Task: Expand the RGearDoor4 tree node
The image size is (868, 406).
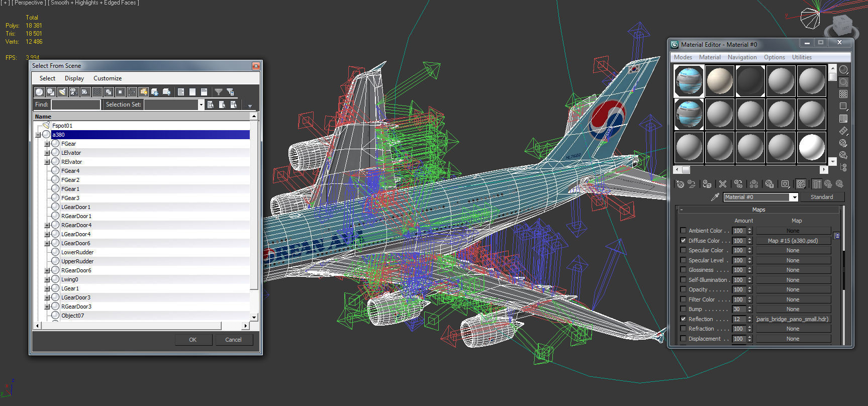Action: click(x=47, y=225)
